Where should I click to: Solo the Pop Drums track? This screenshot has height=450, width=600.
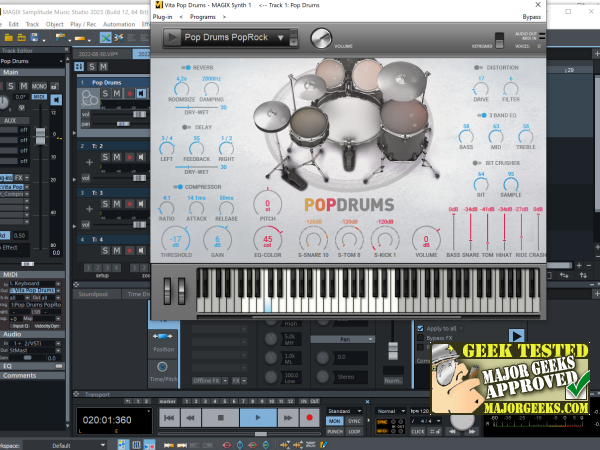point(105,93)
